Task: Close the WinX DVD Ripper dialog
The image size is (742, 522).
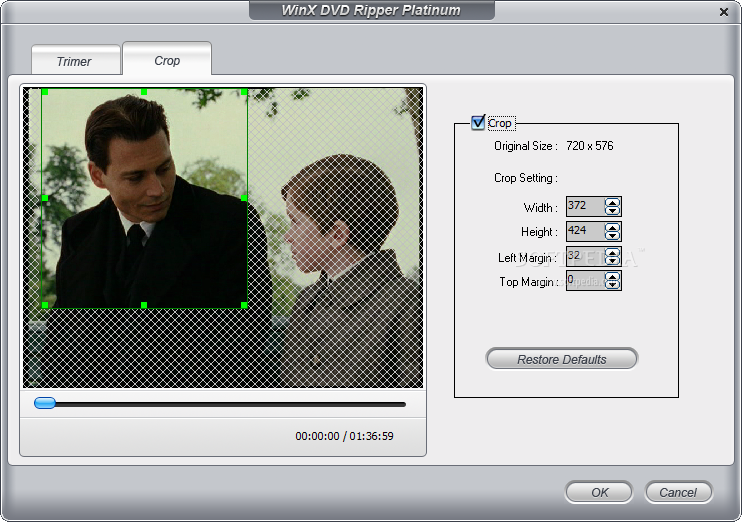Action: point(724,12)
